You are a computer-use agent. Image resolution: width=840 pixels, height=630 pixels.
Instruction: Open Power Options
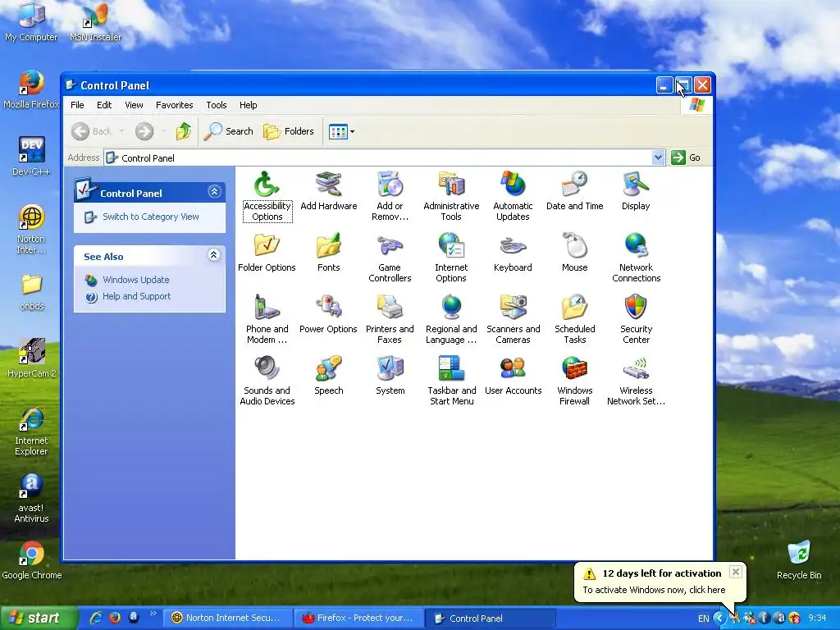tap(328, 314)
